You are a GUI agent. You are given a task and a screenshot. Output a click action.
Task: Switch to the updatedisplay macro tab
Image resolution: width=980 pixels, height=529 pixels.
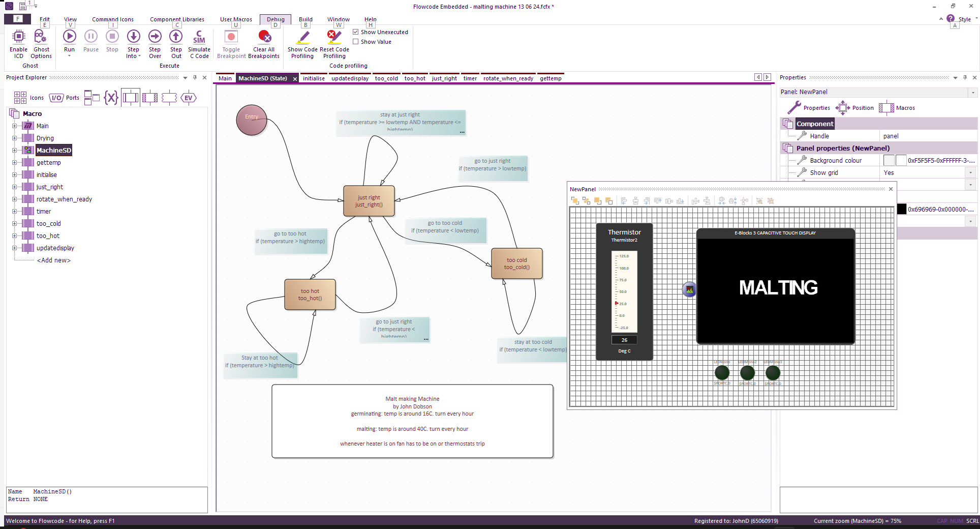point(350,78)
